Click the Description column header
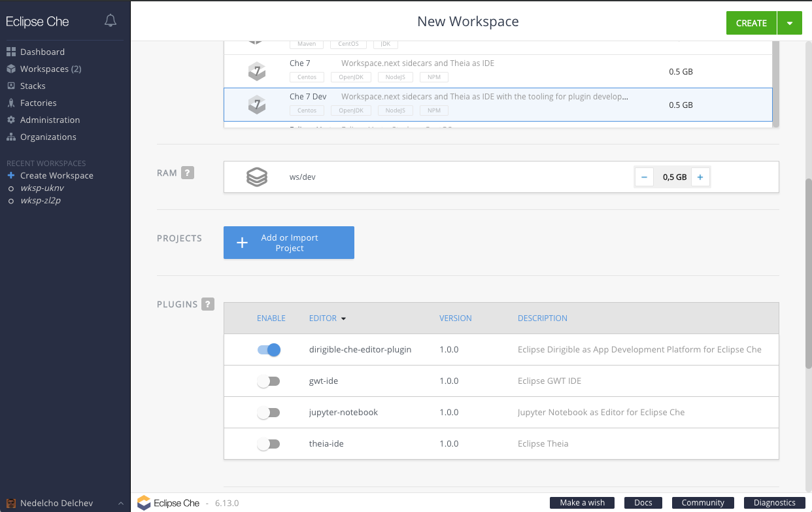 (x=543, y=318)
